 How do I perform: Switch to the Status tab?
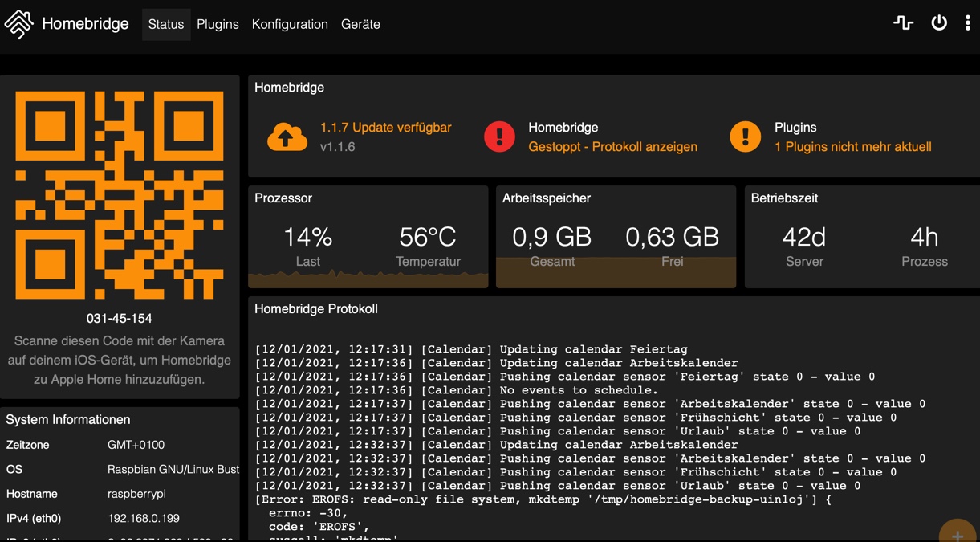pos(166,24)
